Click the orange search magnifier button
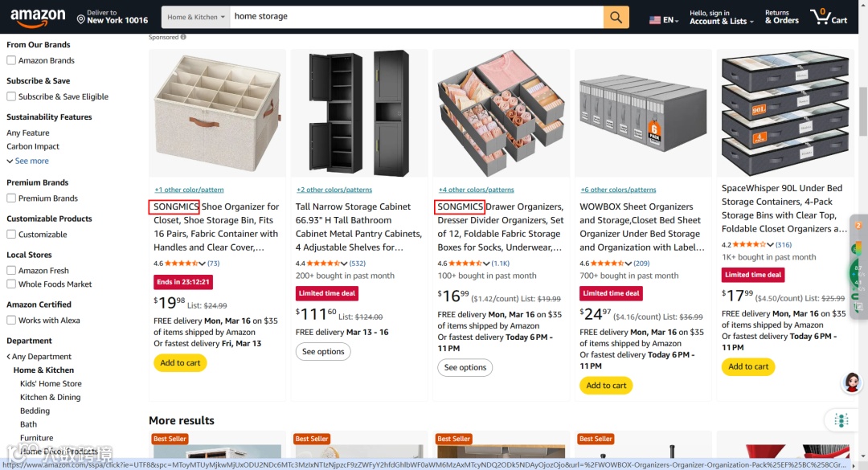This screenshot has width=868, height=470. click(616, 17)
